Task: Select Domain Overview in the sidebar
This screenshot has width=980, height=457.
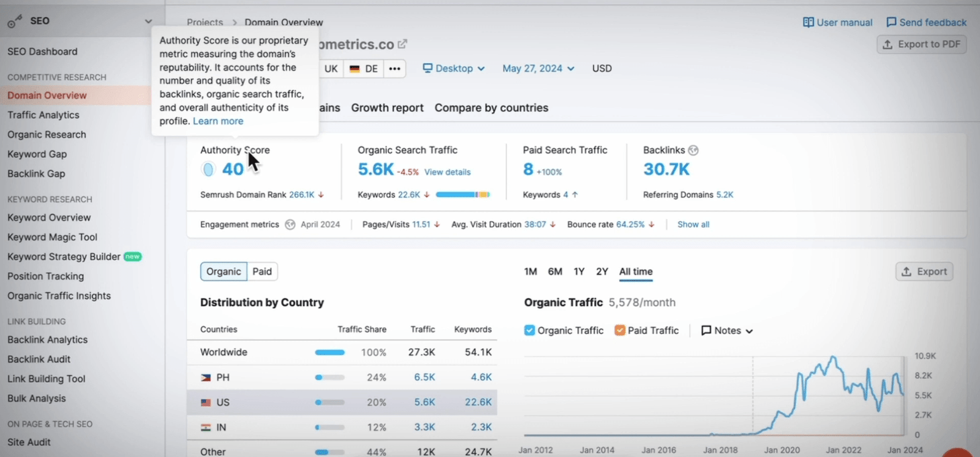Action: 47,96
